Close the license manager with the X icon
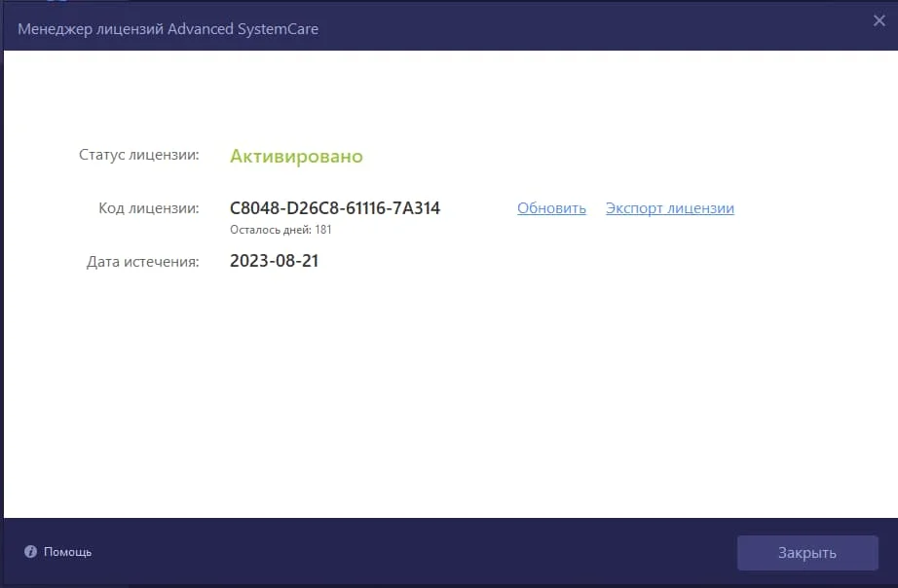Screen dimensions: 898x588 pos(879,20)
